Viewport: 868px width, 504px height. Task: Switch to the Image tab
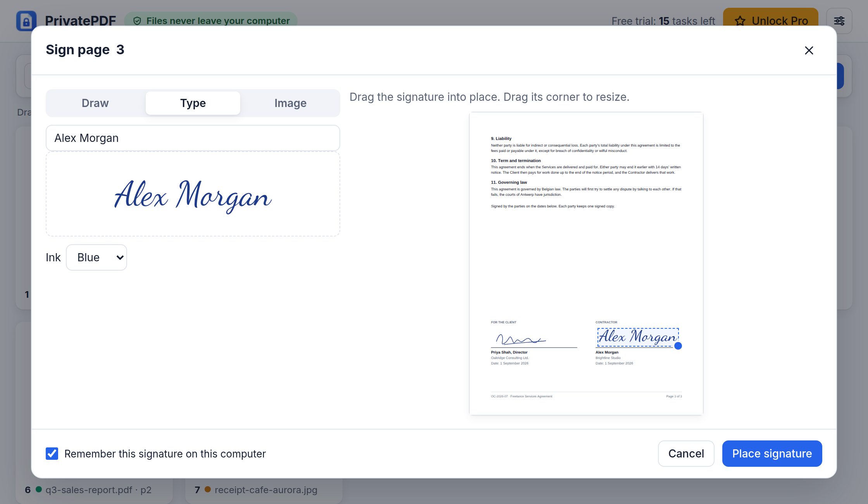coord(290,103)
